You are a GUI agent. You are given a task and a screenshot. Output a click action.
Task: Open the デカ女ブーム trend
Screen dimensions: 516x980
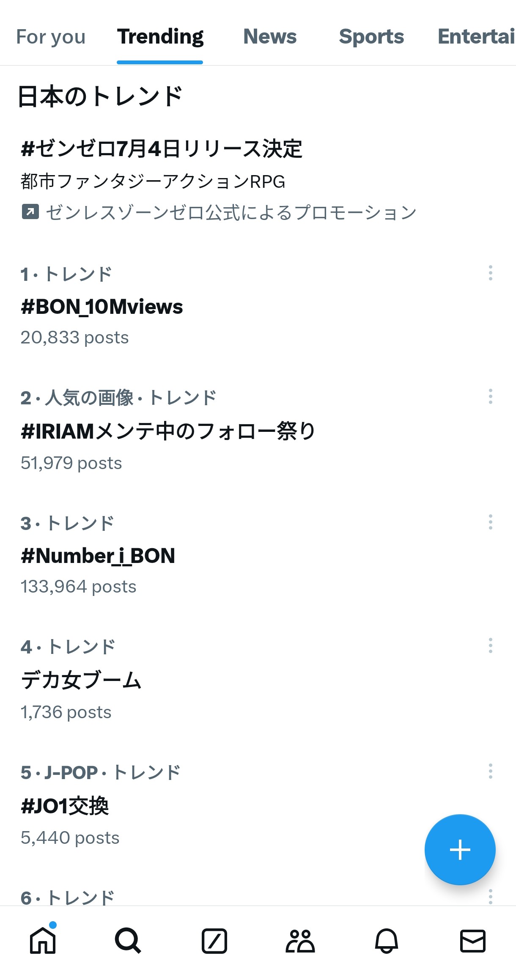(x=81, y=680)
